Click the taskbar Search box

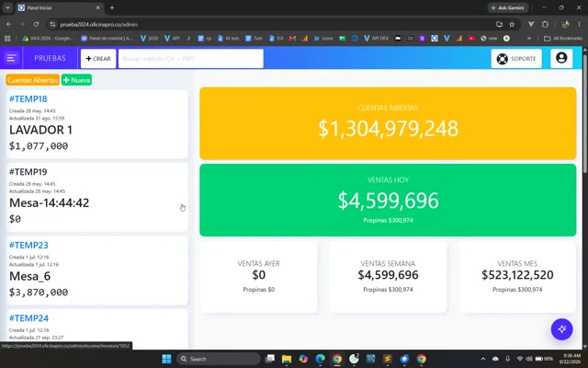click(219, 359)
